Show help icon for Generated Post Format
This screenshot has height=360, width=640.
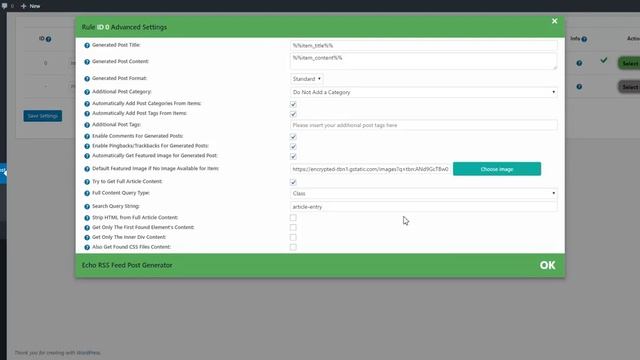tap(87, 79)
